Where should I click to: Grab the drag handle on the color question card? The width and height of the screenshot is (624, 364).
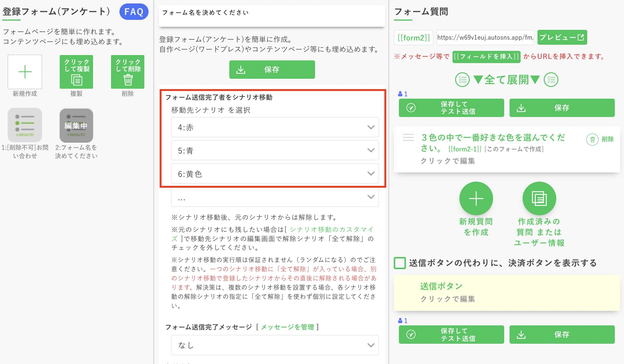coord(408,138)
